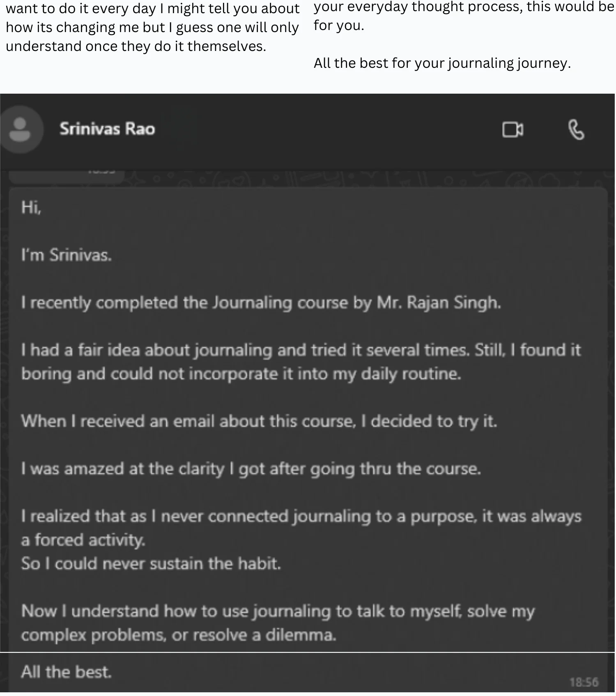Click "All the best for your journaling journey."
Viewport: 616px width, 696px height.
(x=442, y=63)
